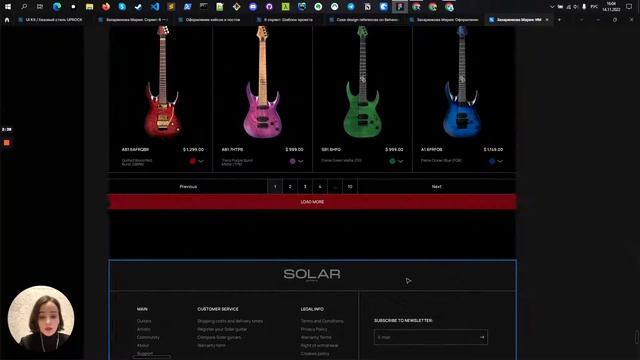Show hidden system tray icons
Image resolution: width=640 pixels, height=360 pixels.
[x=552, y=7]
